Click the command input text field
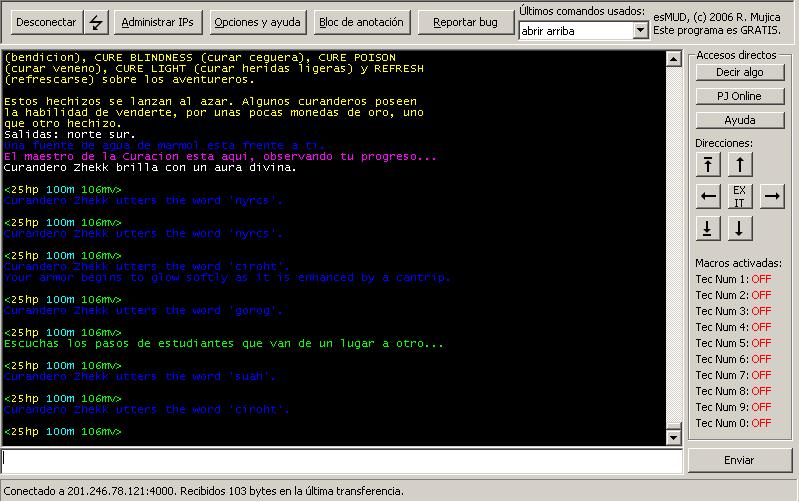Screen dimensions: 799x502 pyautogui.click(x=340, y=460)
